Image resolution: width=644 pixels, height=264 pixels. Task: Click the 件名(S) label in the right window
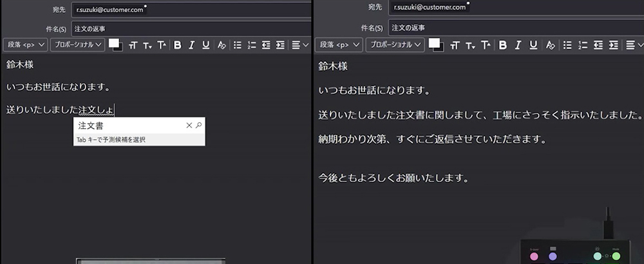point(372,28)
